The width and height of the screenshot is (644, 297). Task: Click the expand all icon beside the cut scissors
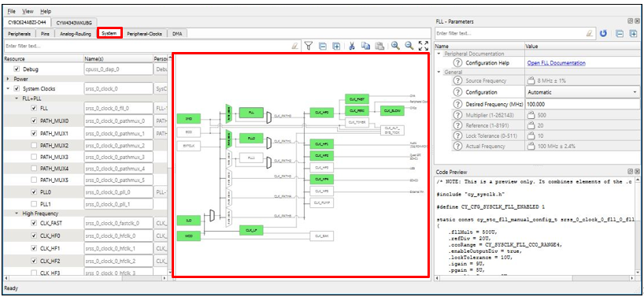tap(336, 46)
